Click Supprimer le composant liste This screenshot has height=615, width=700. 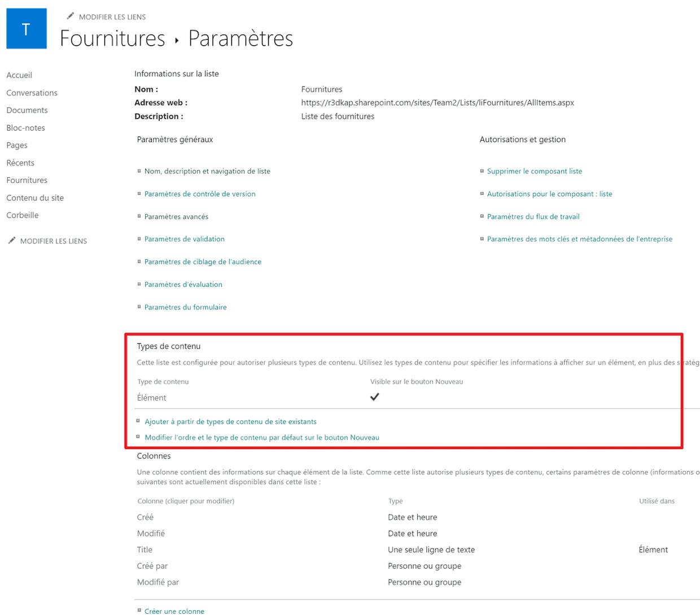(x=535, y=171)
